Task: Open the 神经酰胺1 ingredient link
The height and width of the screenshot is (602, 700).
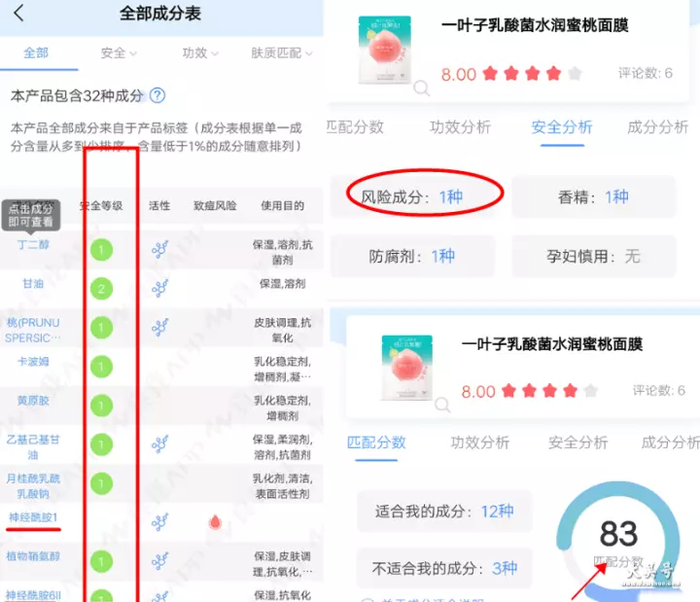Action: [x=33, y=517]
